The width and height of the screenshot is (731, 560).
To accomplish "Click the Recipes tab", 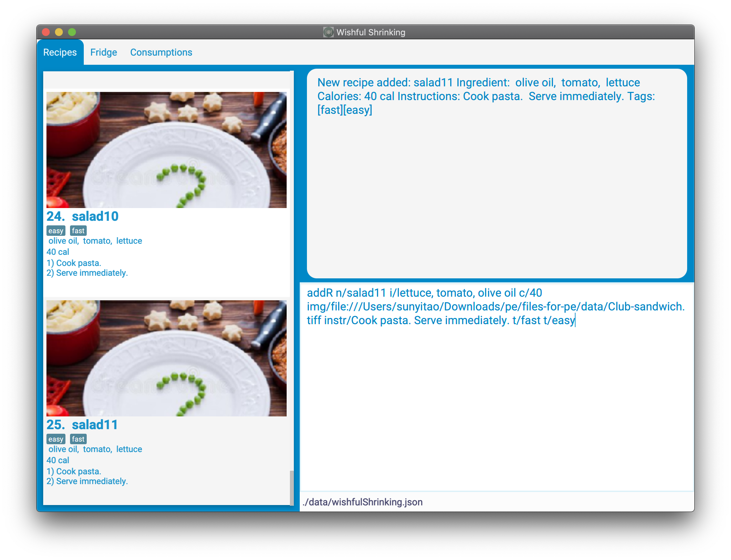I will (x=60, y=52).
